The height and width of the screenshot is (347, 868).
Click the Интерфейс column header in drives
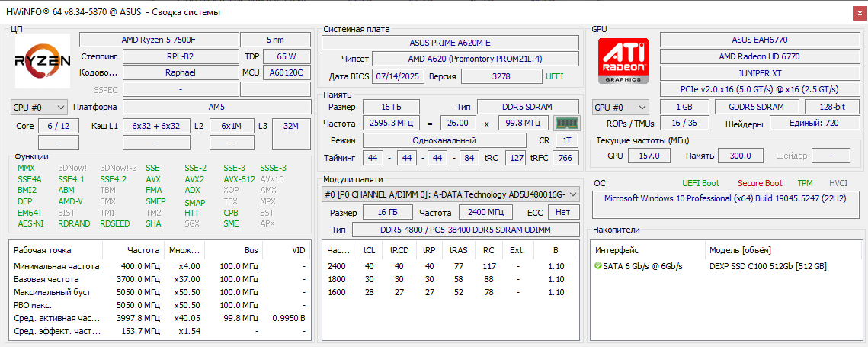coord(648,251)
